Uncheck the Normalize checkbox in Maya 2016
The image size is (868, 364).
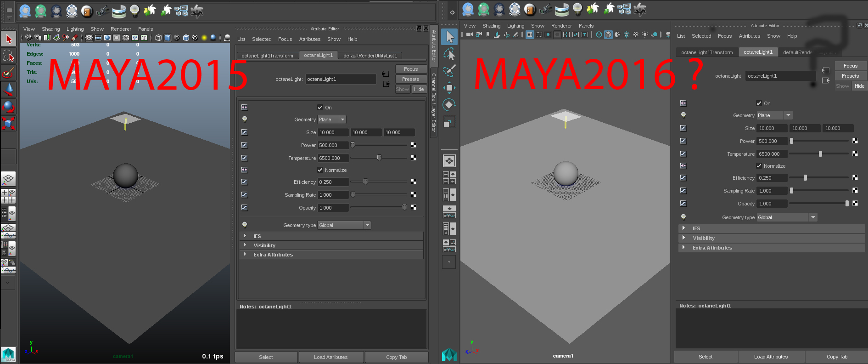coord(759,166)
